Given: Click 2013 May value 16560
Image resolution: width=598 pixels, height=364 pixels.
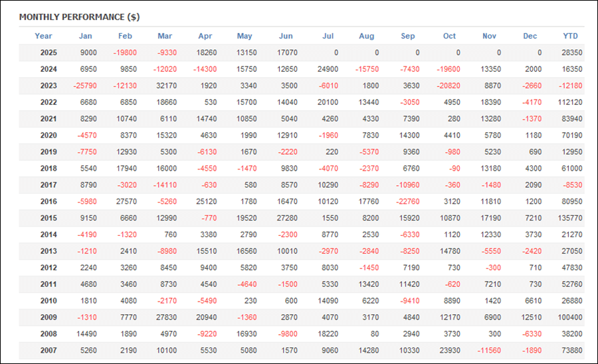Looking at the screenshot, I should point(247,251).
